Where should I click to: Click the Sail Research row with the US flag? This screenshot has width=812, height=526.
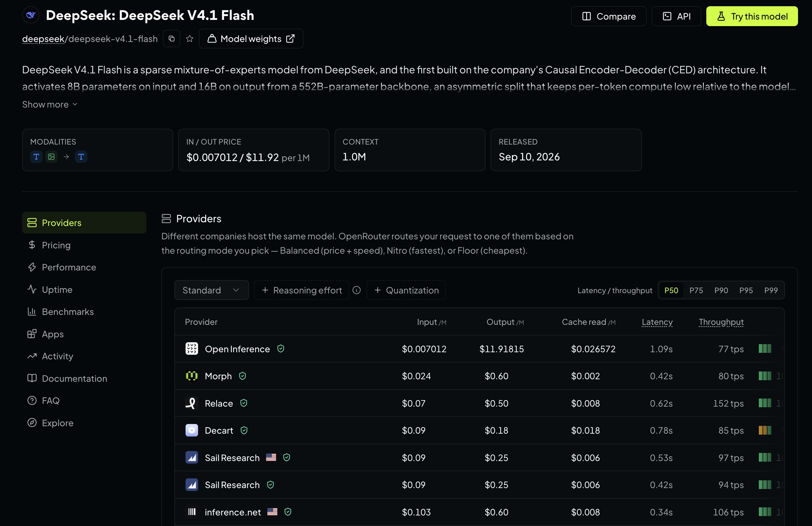point(479,457)
